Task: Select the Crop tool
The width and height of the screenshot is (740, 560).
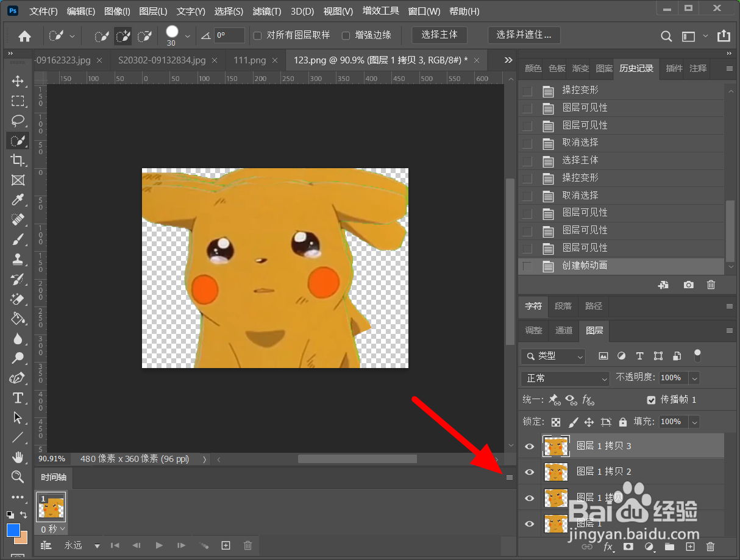Action: click(18, 160)
